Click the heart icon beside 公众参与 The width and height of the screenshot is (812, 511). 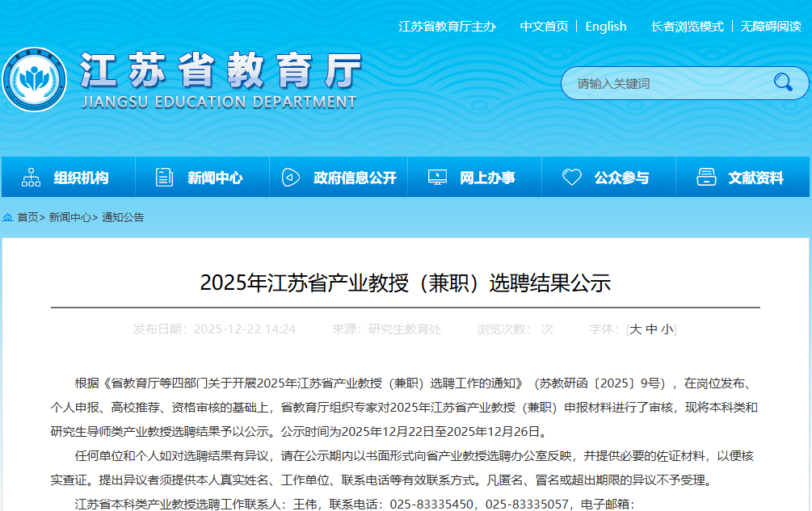pyautogui.click(x=572, y=178)
